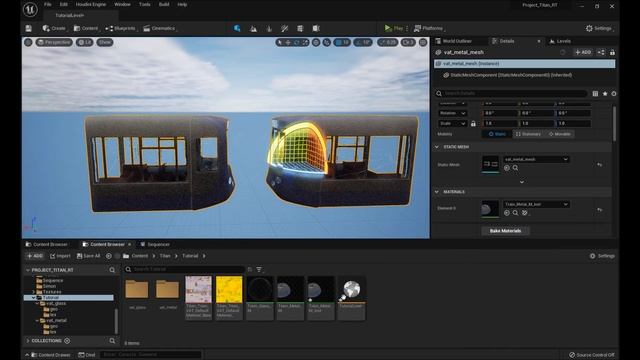Open the vat_metal_mesh static mesh dropdown
This screenshot has width=640, height=360.
pyautogui.click(x=536, y=159)
